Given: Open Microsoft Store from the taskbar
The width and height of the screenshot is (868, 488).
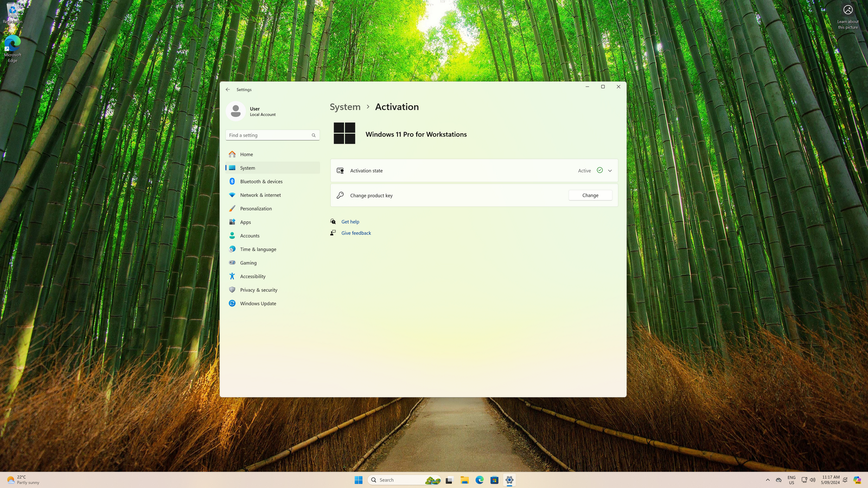Looking at the screenshot, I should 494,480.
